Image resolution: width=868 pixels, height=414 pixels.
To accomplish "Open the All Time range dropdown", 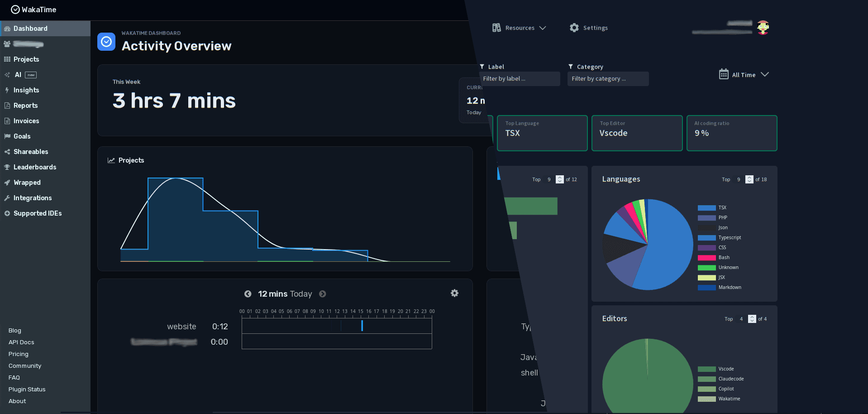I will pos(744,75).
